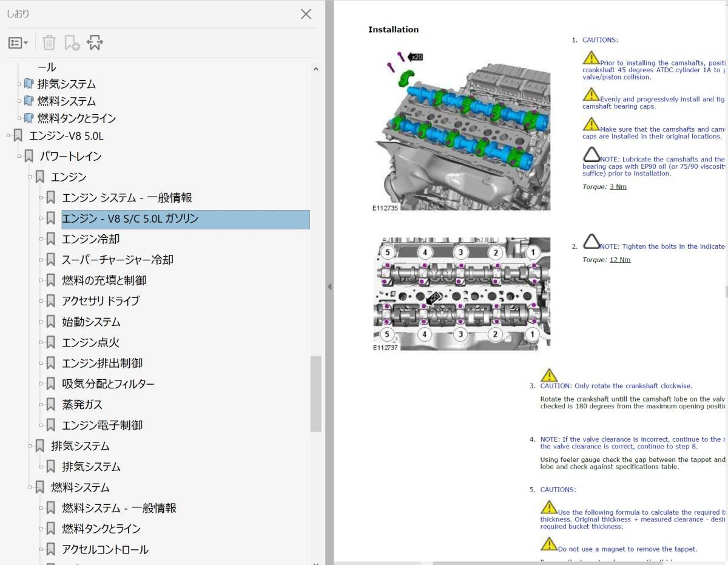
Task: Go to エンジン冷却 bookmark
Action: coord(90,239)
